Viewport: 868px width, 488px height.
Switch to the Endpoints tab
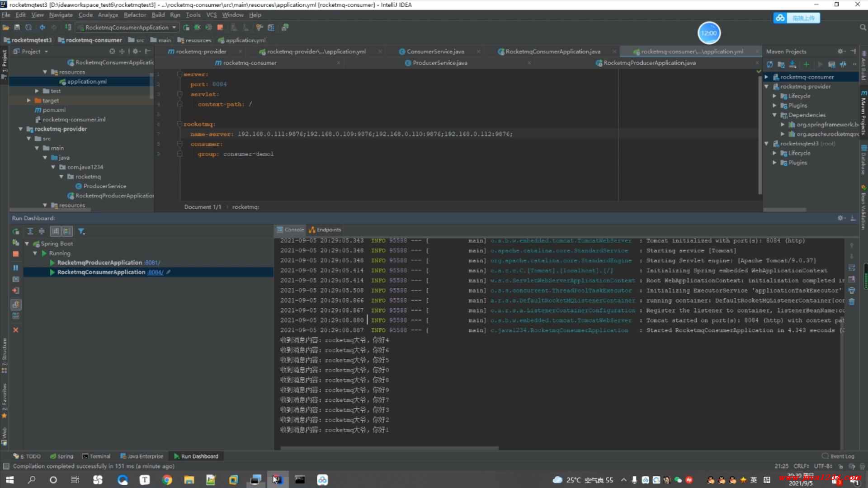[x=325, y=230]
